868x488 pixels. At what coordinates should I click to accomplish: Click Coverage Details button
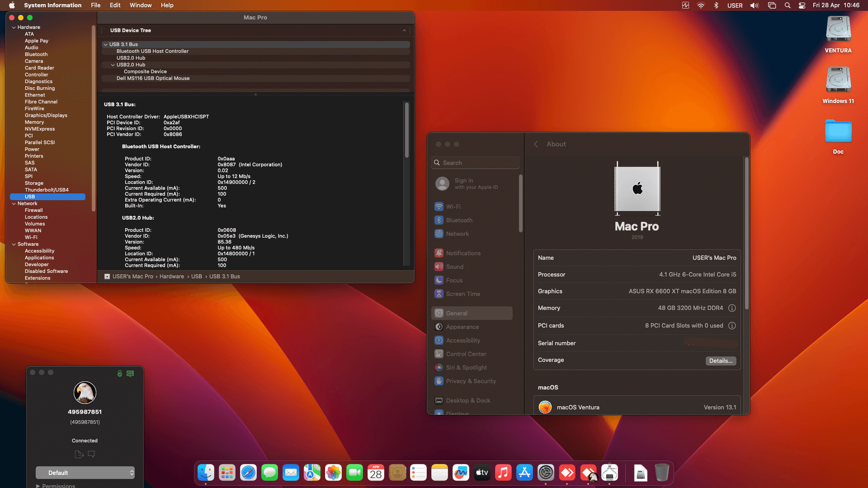coord(721,361)
